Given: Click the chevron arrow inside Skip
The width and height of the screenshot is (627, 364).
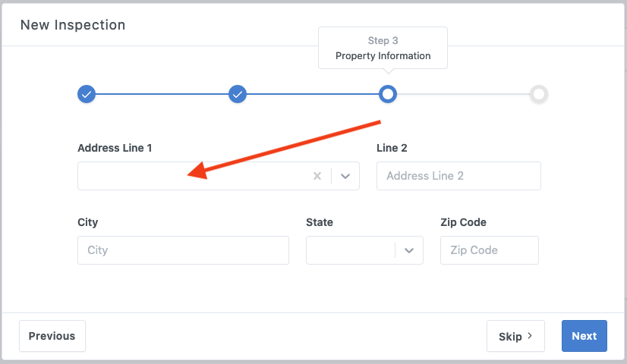Looking at the screenshot, I should click(530, 336).
